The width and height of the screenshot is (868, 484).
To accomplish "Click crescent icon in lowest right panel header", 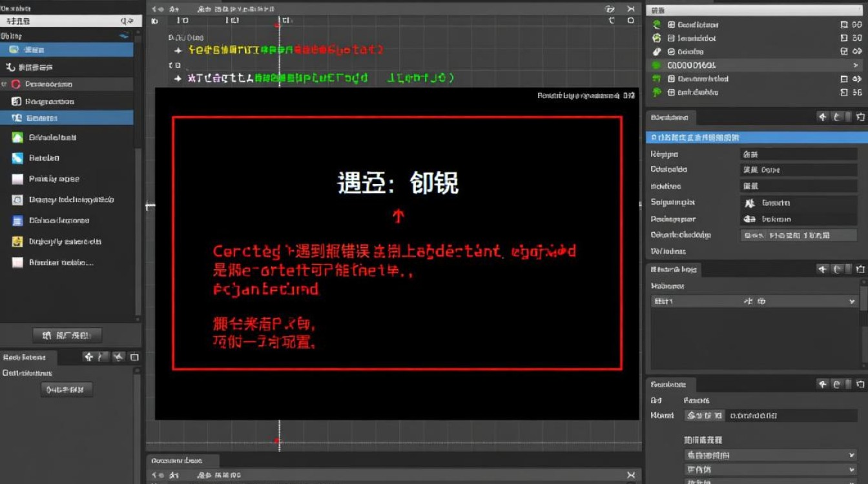I will point(837,384).
